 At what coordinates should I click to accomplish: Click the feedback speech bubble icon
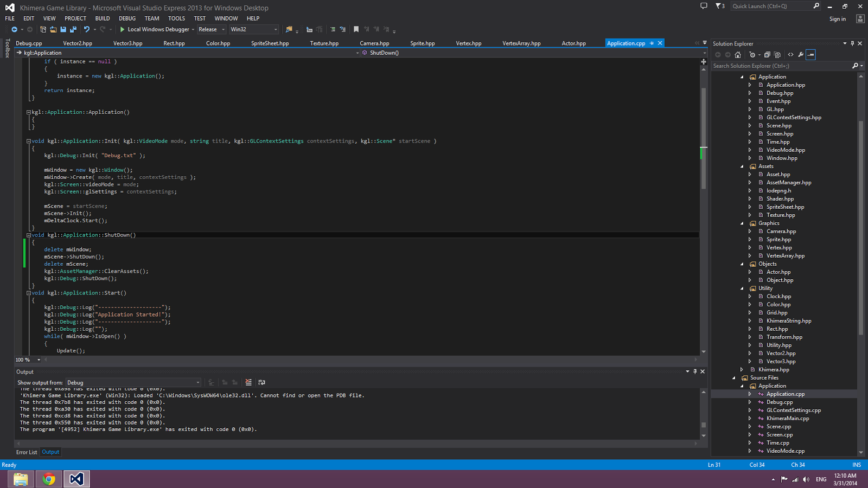coord(704,6)
